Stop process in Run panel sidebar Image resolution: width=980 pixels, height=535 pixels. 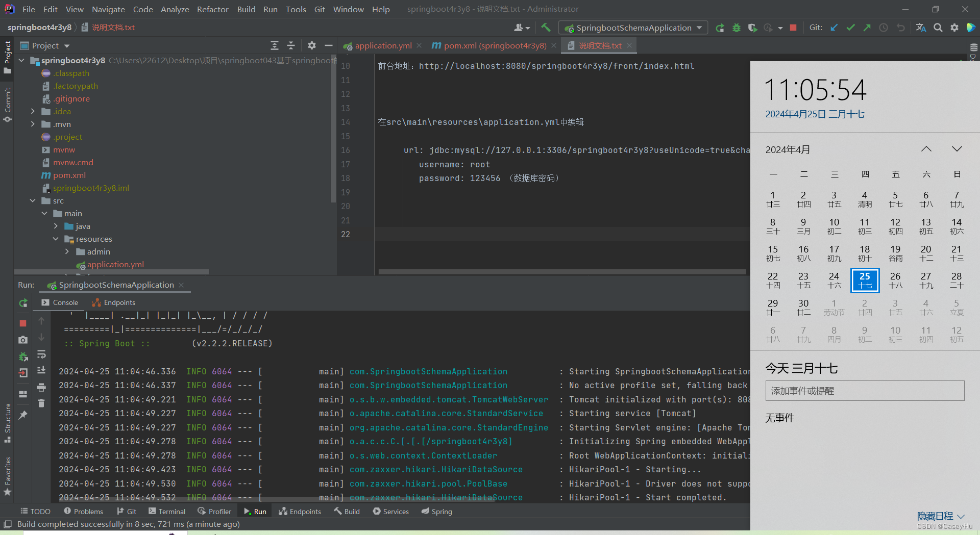coord(23,323)
